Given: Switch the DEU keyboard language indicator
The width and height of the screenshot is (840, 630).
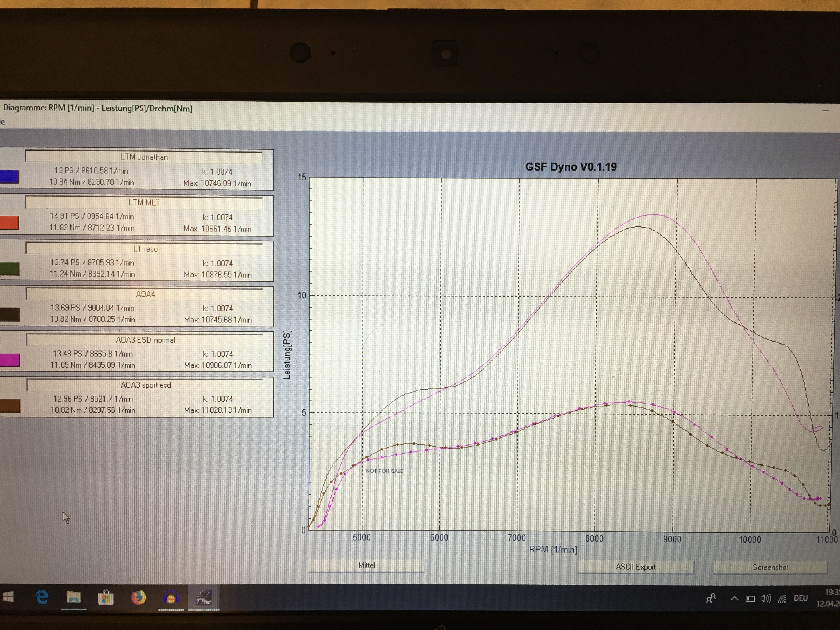Looking at the screenshot, I should [x=800, y=599].
